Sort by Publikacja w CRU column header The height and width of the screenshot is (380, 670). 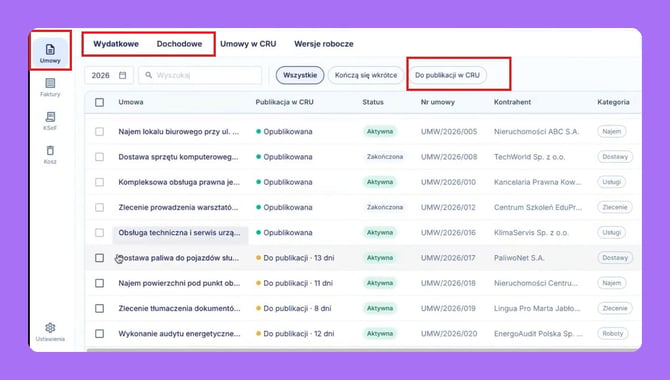point(285,102)
